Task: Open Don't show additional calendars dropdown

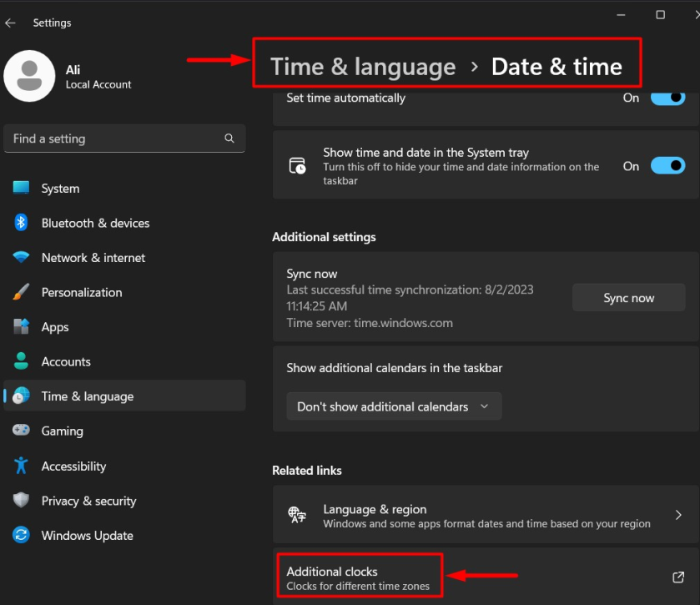Action: (x=394, y=406)
